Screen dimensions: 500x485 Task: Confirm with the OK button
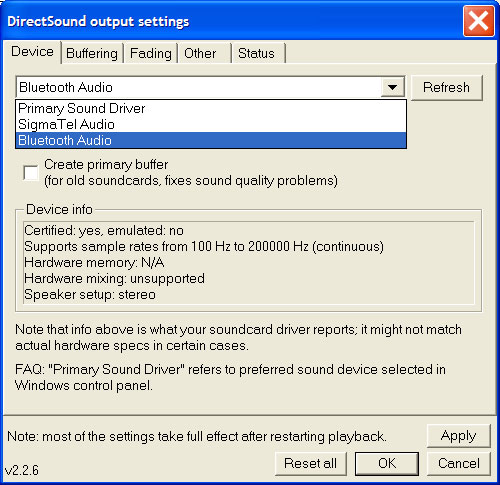(387, 463)
